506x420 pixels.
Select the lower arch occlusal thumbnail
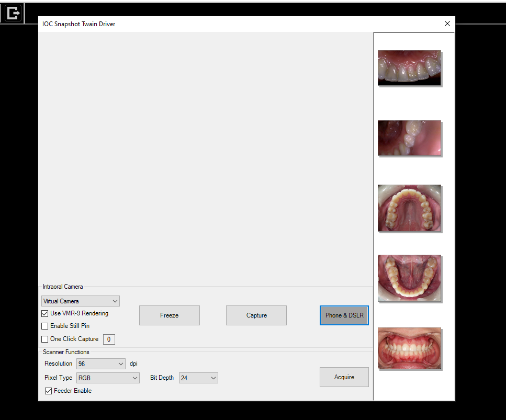409,278
